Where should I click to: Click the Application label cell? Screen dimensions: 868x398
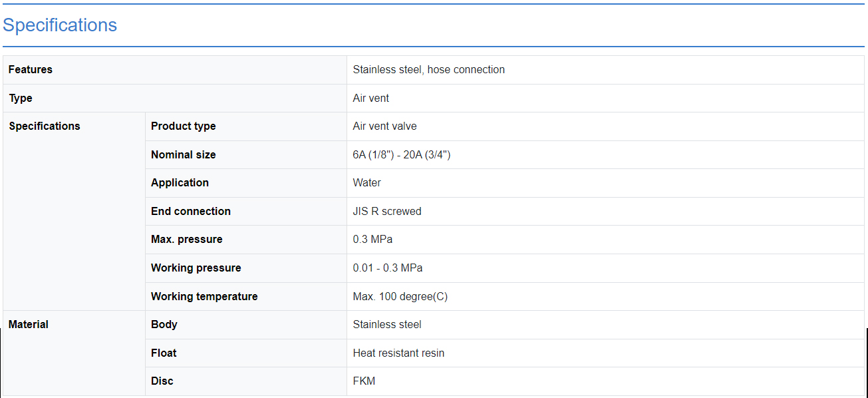pos(180,183)
